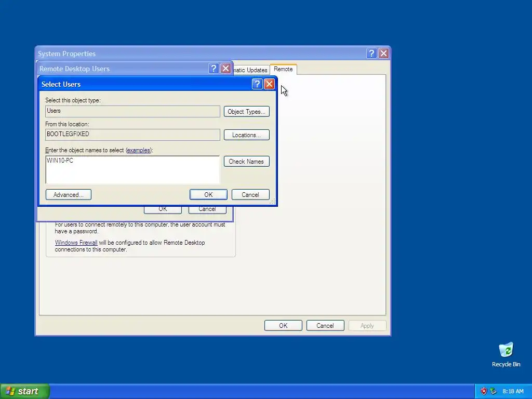Open the Windows Firewall link
Image resolution: width=532 pixels, height=399 pixels.
pos(76,243)
